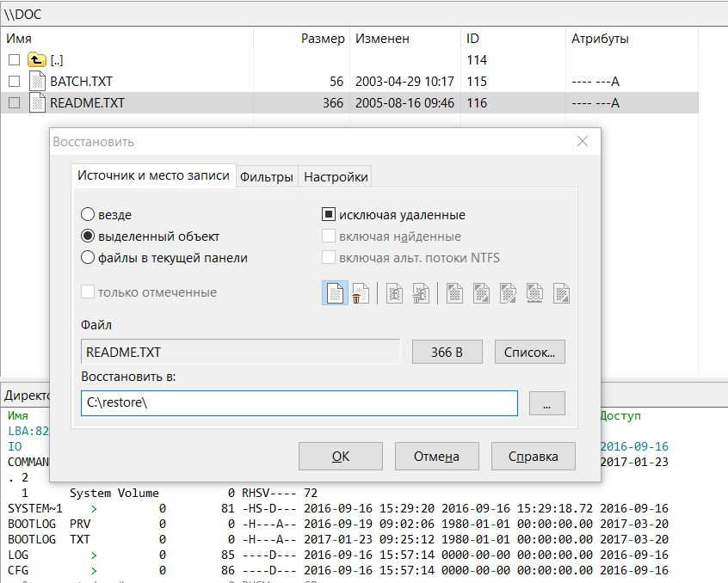Screen dimensions: 728x583
Task: Click the 'Отмена' cancel button
Action: pyautogui.click(x=436, y=457)
